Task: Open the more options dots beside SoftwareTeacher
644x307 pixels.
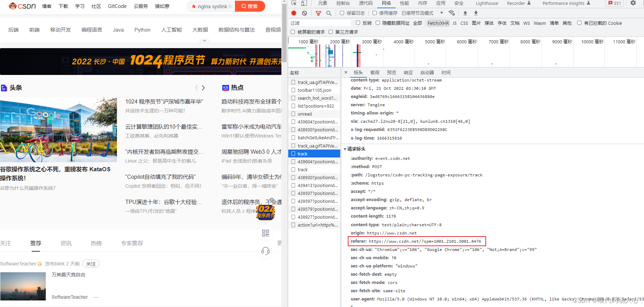Action: point(96,297)
